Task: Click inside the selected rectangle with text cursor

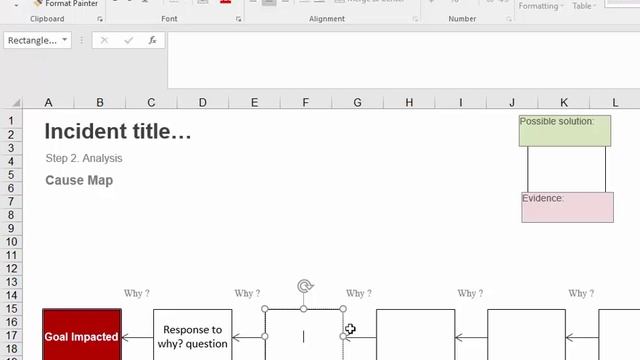Action: click(304, 336)
